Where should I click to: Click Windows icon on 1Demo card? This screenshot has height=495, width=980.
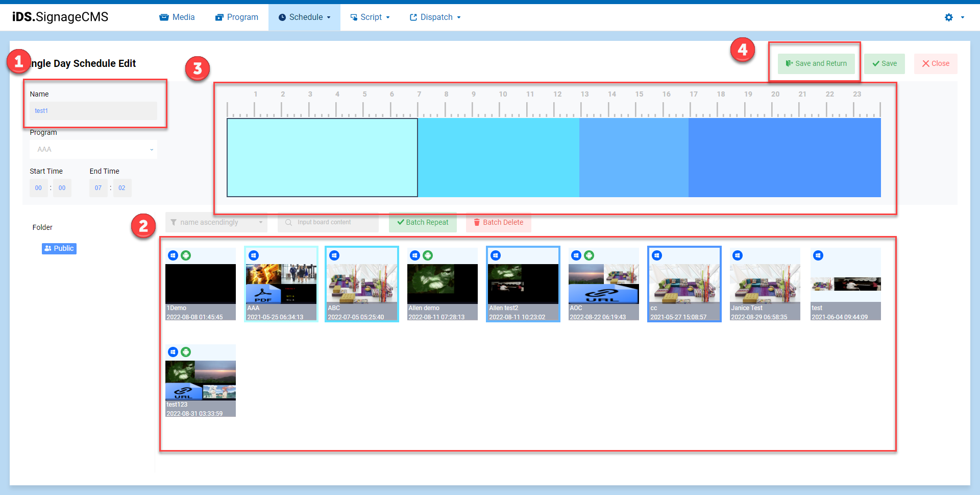coord(173,255)
